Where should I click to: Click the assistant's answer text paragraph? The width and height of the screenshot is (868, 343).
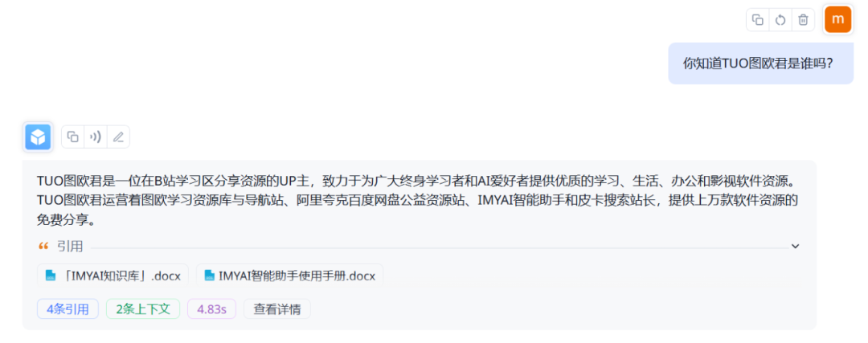418,201
